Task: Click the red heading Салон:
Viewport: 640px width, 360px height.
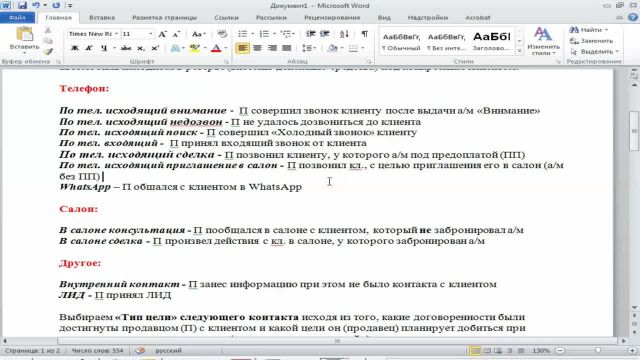Action: 78,209
